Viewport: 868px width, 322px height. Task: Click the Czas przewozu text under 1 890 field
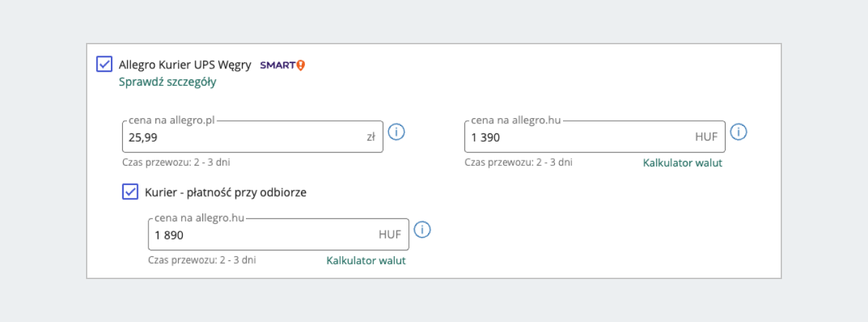[202, 260]
